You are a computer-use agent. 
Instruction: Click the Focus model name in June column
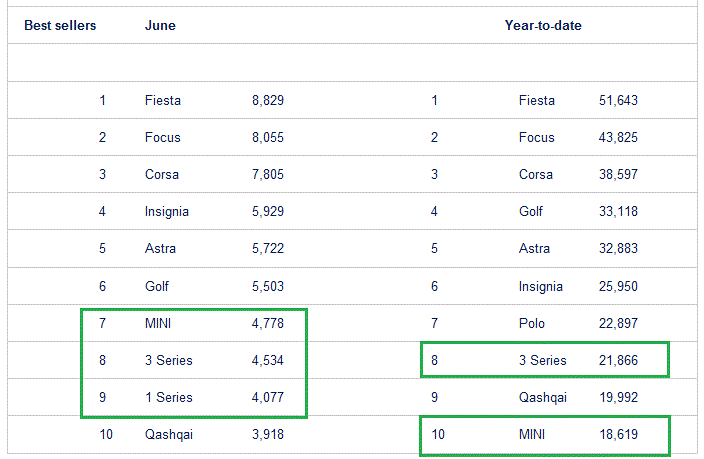(x=163, y=138)
